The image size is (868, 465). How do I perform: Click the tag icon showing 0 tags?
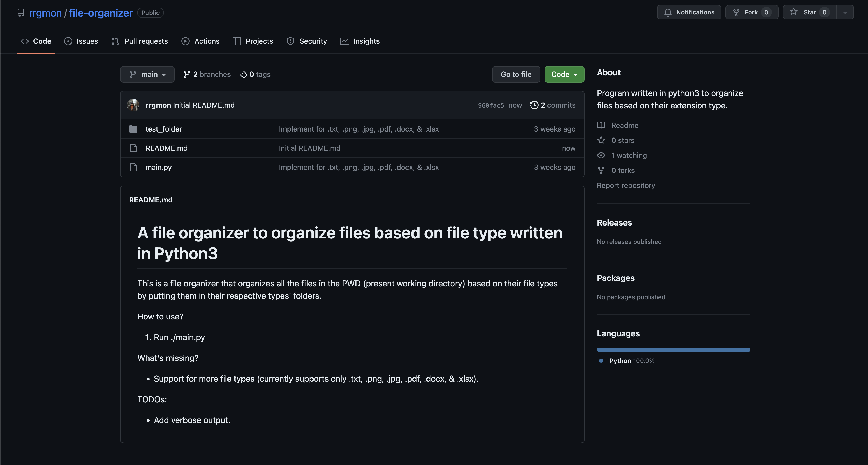pyautogui.click(x=243, y=74)
